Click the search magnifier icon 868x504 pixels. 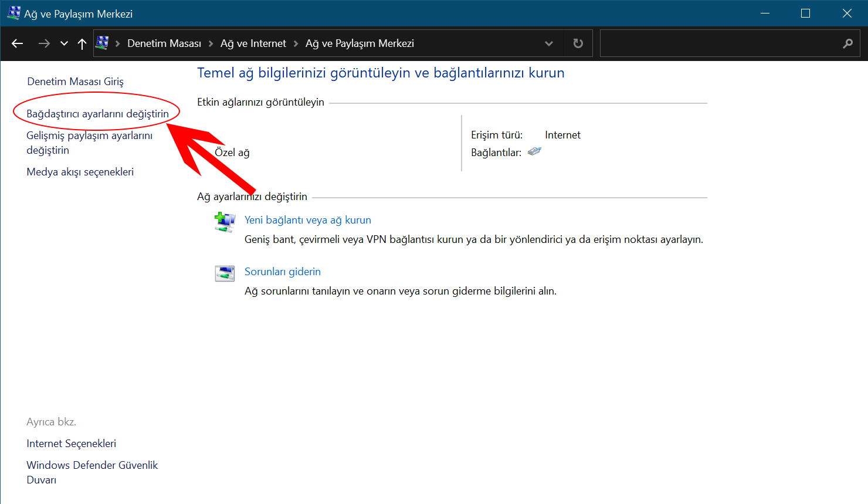point(848,43)
